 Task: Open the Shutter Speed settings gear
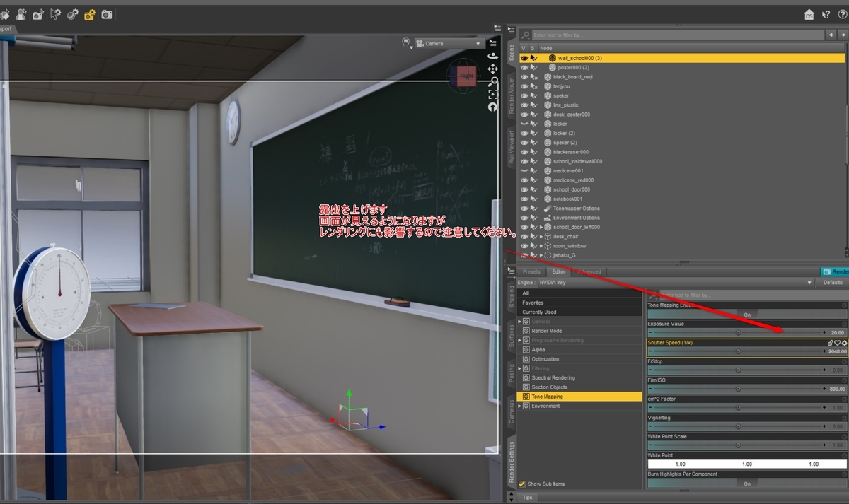[844, 343]
